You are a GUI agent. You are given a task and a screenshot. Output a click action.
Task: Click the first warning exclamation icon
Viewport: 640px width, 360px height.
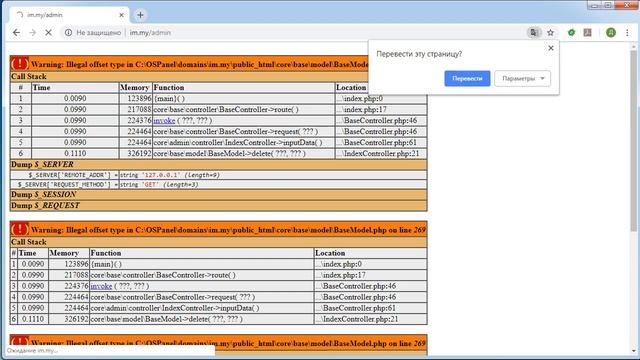(x=19, y=64)
